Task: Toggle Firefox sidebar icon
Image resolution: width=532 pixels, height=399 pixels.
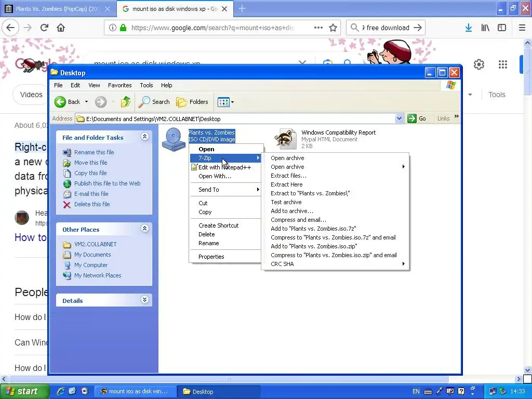Action: click(x=502, y=28)
